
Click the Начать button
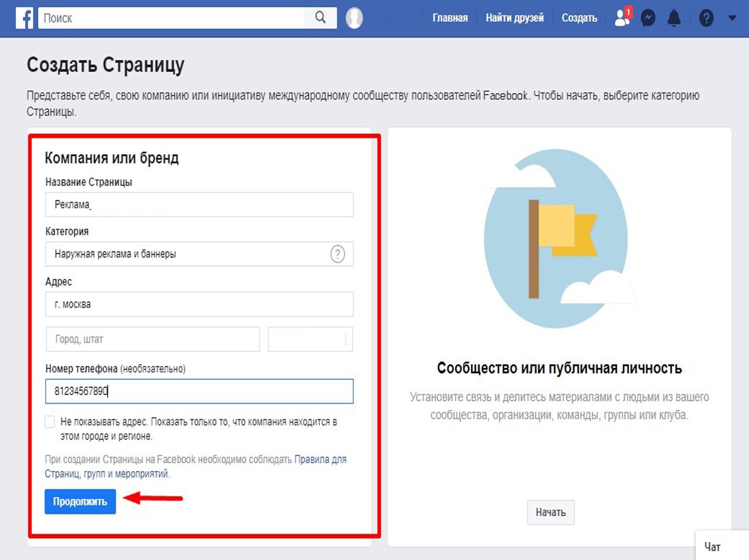(551, 512)
